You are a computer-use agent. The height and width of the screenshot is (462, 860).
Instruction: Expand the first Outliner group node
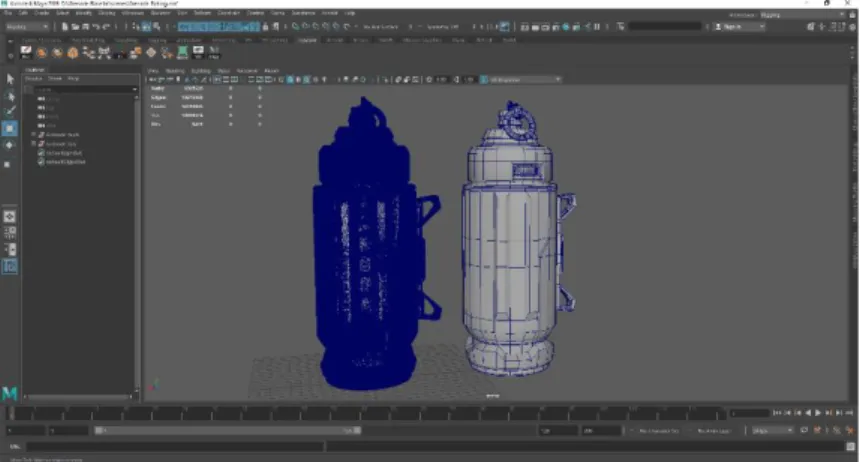point(33,134)
